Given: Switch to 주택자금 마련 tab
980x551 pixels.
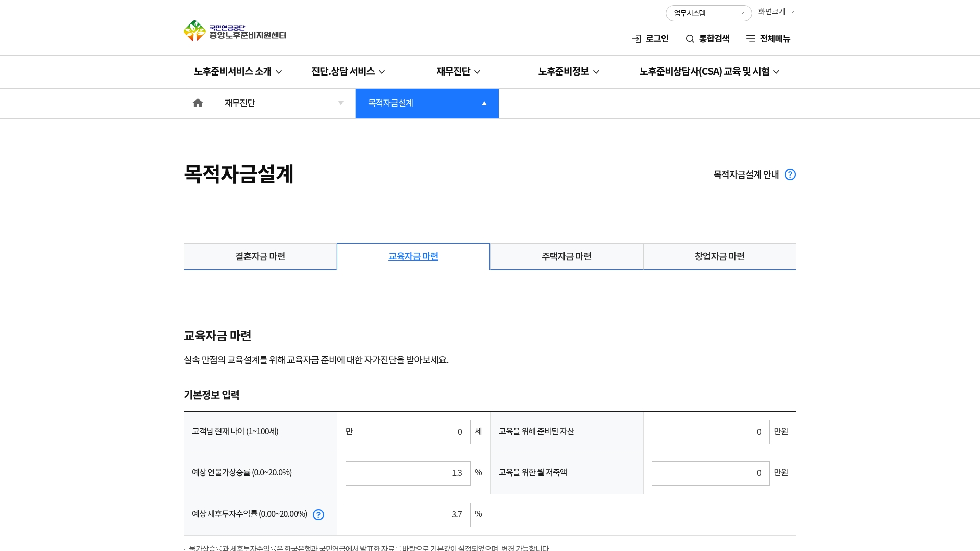Looking at the screenshot, I should (x=566, y=256).
